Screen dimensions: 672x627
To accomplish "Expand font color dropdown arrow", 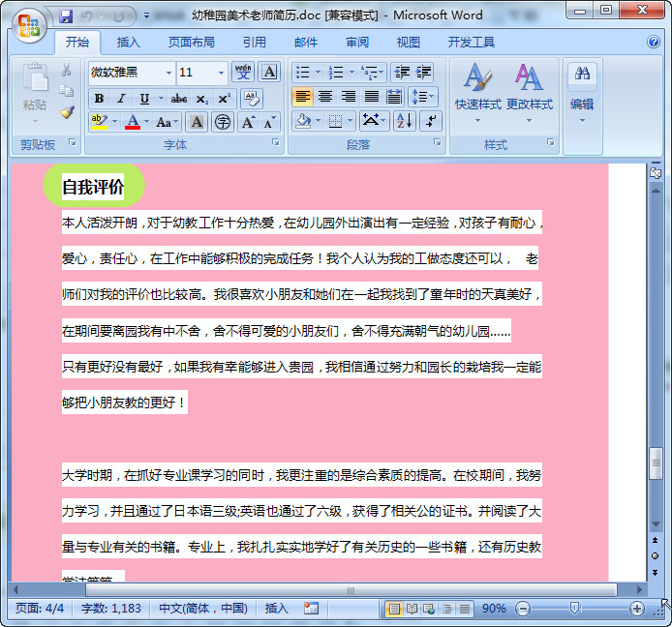I will coord(146,122).
